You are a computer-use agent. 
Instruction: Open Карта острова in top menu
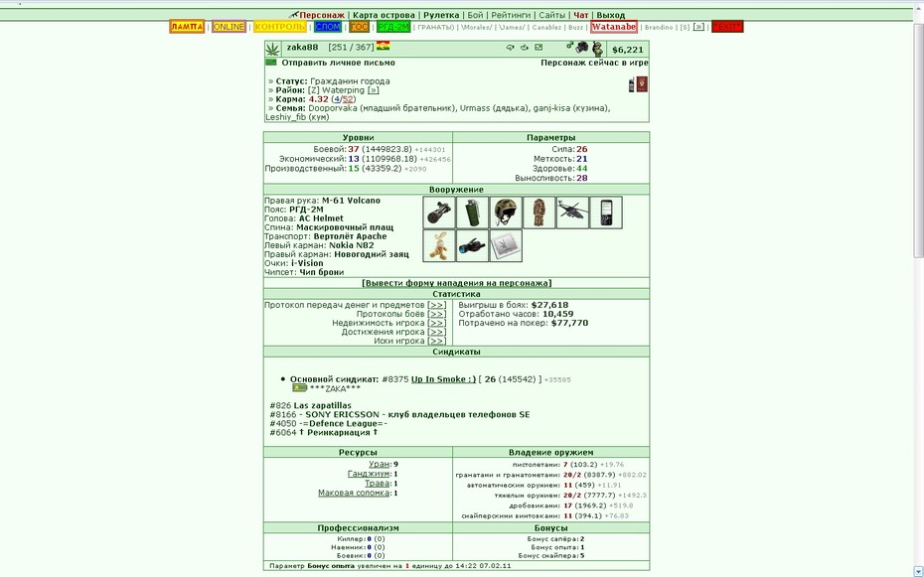(x=384, y=15)
